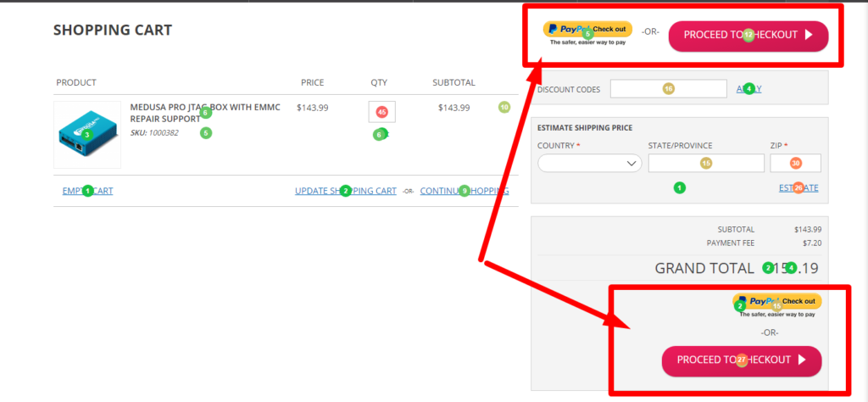868x402 pixels.
Task: Select the SKU: 1000382 text
Action: (154, 133)
